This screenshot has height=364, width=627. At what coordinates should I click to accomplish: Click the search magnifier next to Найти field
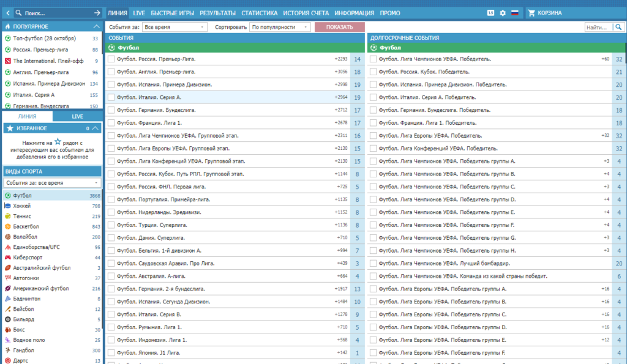[618, 27]
